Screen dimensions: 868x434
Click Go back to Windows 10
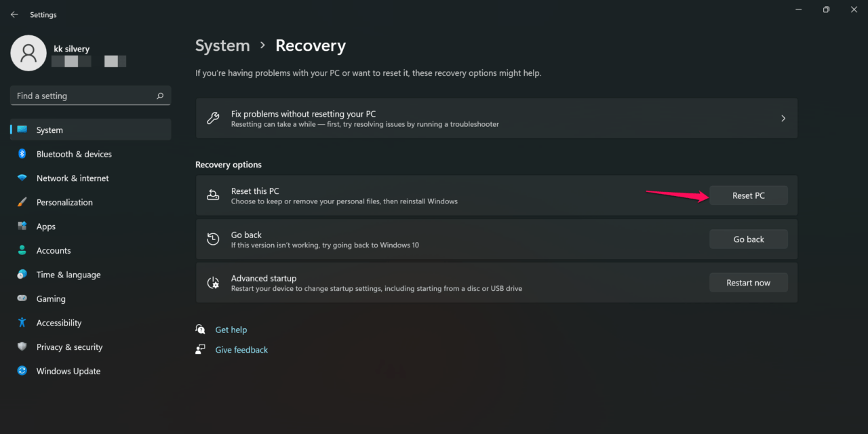(748, 239)
